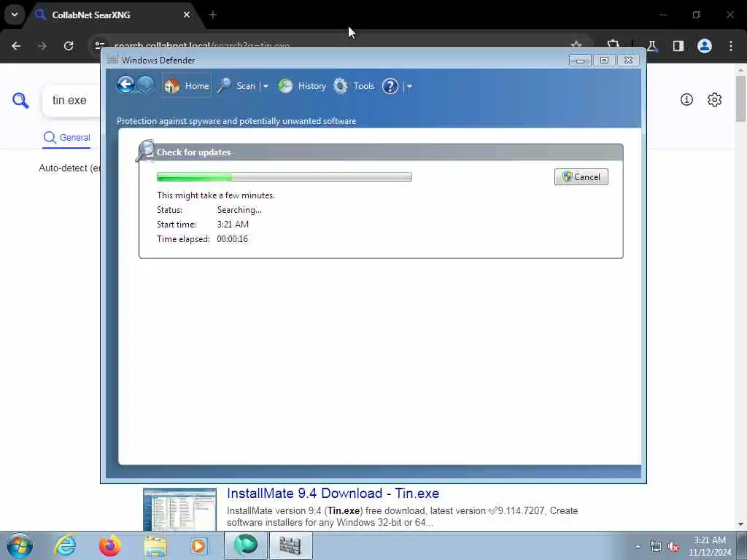
Task: Click 'This might take a few minutes' text
Action: 216,195
